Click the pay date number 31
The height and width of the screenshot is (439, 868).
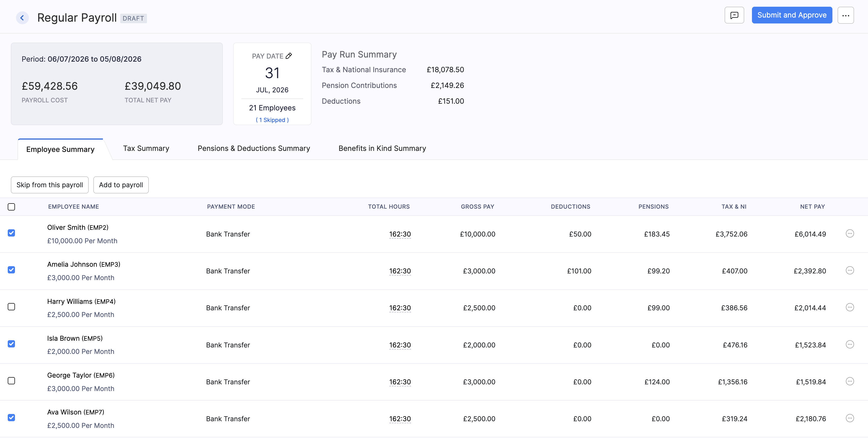(x=272, y=73)
